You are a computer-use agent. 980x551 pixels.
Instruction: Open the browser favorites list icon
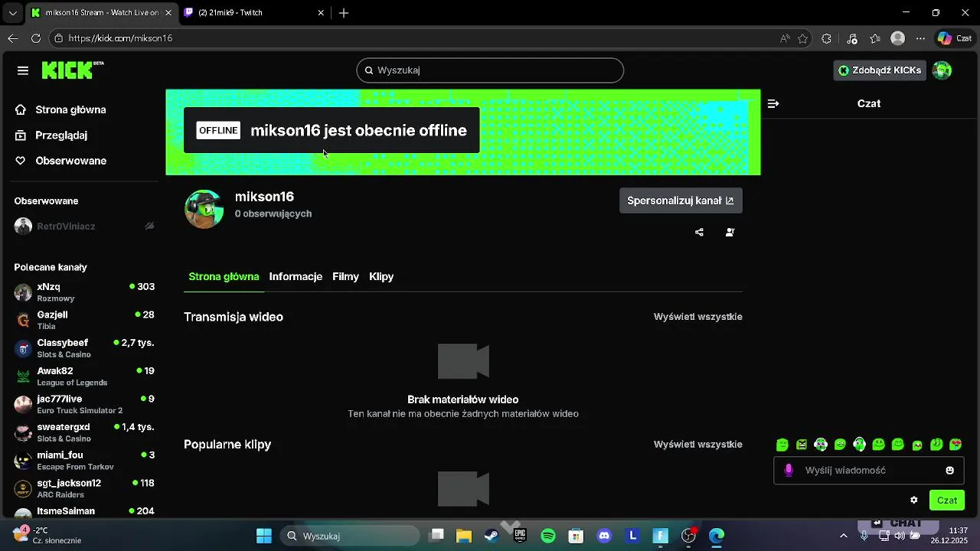(876, 38)
